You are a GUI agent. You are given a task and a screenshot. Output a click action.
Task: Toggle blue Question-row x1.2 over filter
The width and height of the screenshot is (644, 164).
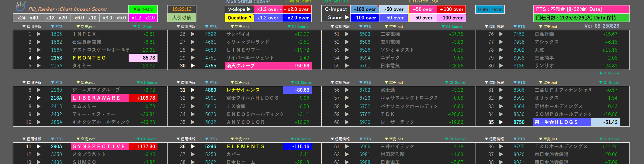268,18
